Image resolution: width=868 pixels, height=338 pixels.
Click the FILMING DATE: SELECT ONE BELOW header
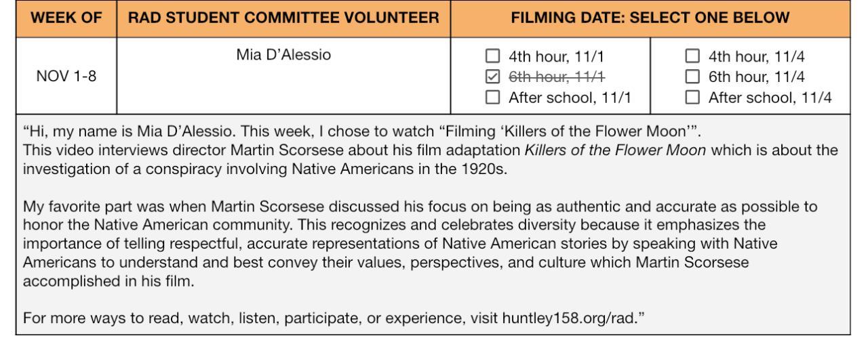click(x=651, y=16)
